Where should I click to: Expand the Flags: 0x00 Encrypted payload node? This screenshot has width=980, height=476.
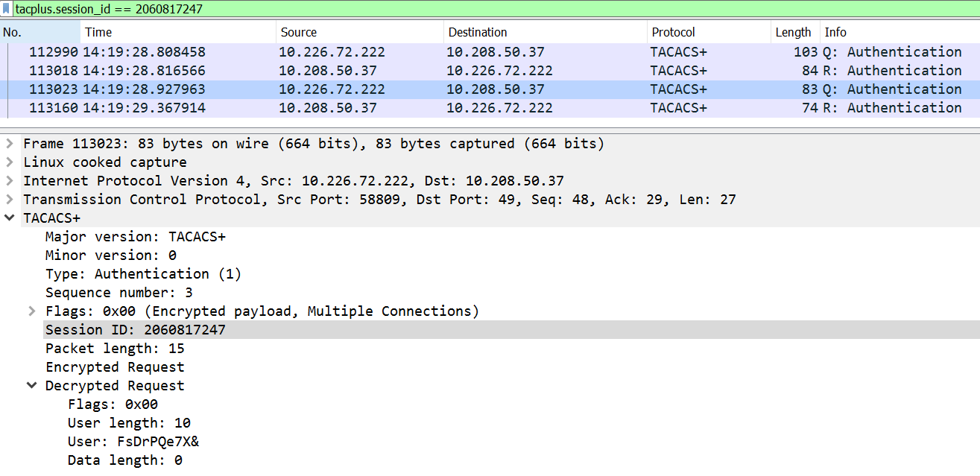(32, 311)
